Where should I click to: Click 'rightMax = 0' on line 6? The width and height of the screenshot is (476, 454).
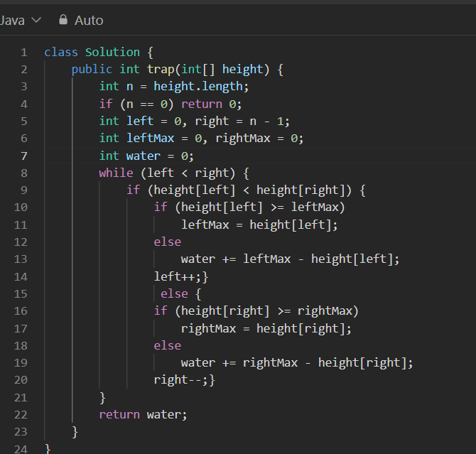click(x=256, y=139)
